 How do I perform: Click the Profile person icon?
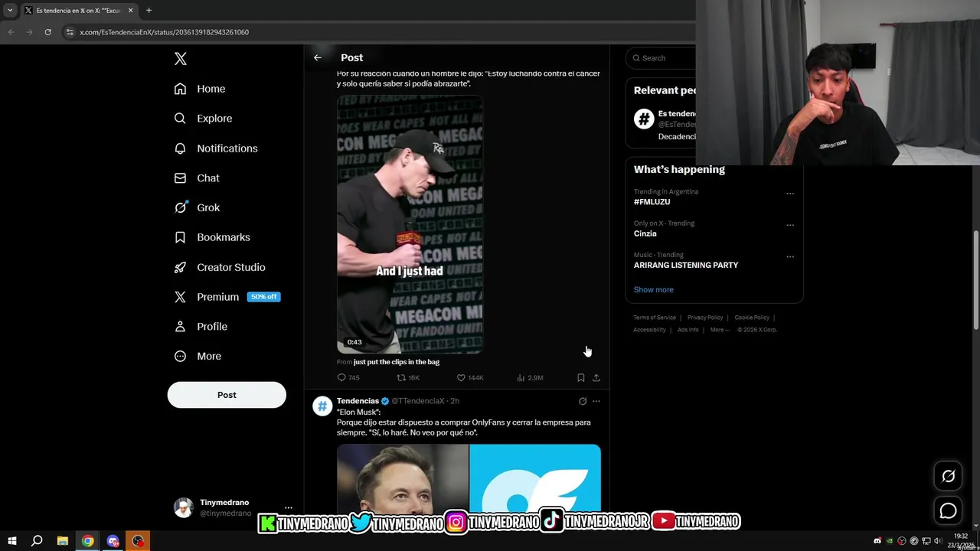(180, 327)
